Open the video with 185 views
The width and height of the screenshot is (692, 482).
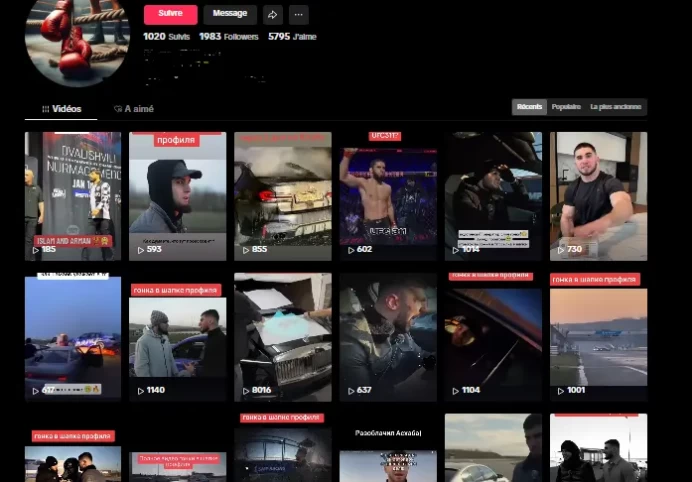[73, 196]
